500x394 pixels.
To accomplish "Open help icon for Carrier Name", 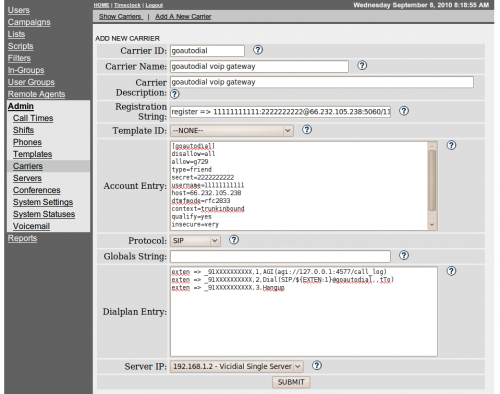I will (362, 65).
